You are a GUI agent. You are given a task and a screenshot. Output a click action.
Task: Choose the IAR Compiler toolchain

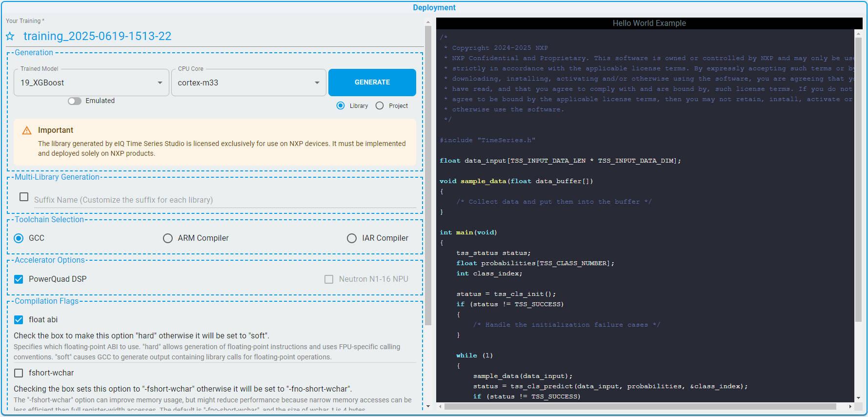(x=352, y=238)
